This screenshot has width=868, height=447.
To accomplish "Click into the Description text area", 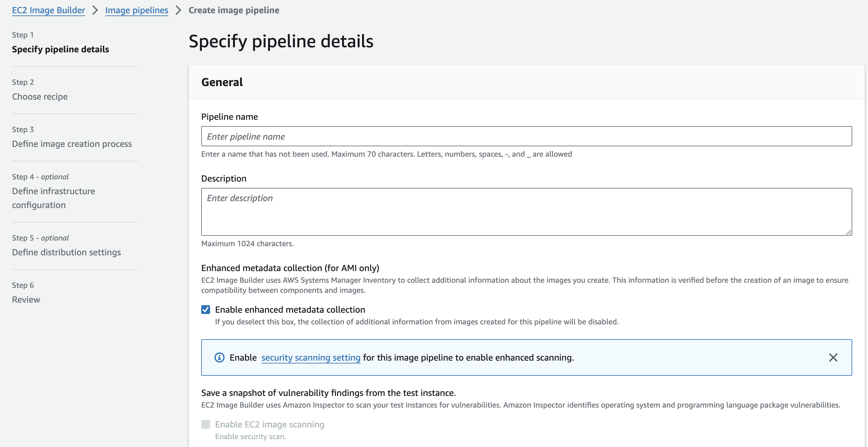I will click(x=526, y=212).
